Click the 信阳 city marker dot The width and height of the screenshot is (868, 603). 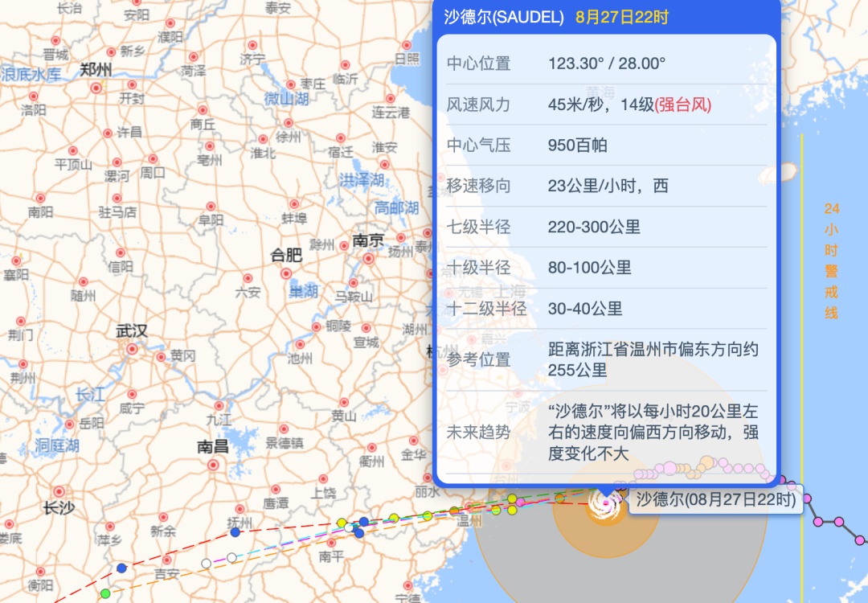[x=121, y=253]
